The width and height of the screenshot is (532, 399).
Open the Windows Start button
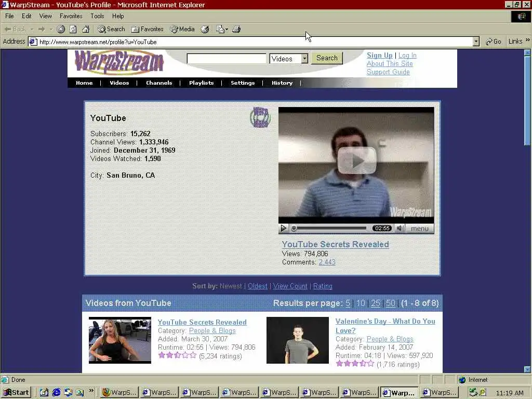16,392
